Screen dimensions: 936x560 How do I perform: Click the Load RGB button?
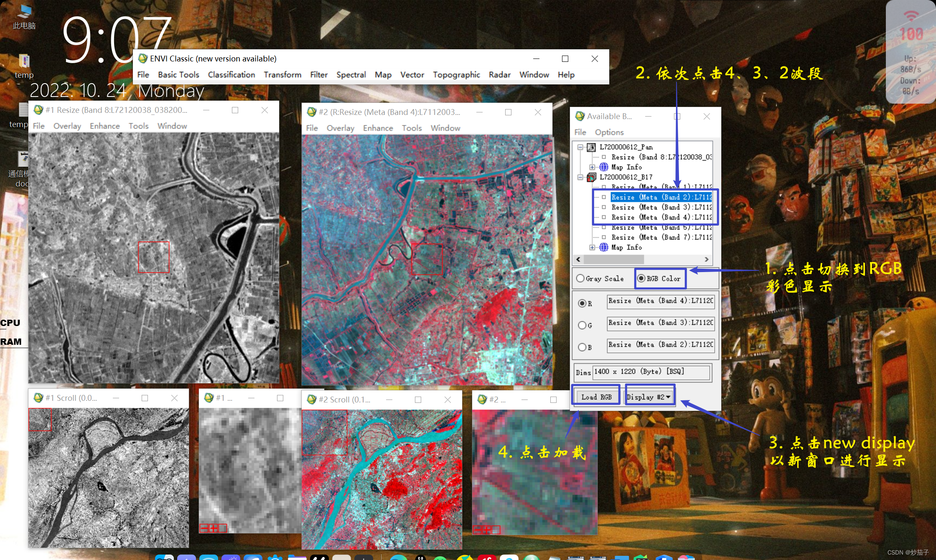click(596, 397)
